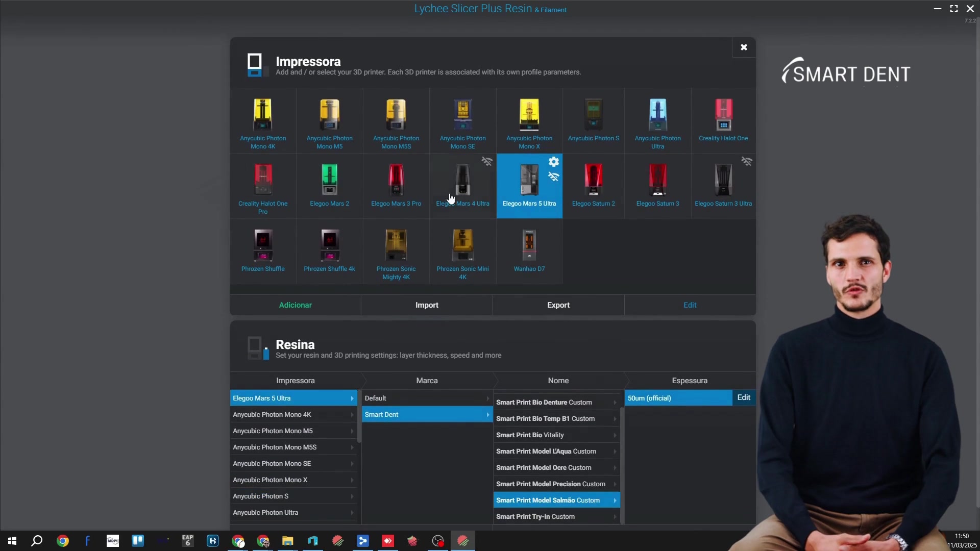The height and width of the screenshot is (551, 980).
Task: Choose the Elegoo Mars 2 printer
Action: pos(330,186)
